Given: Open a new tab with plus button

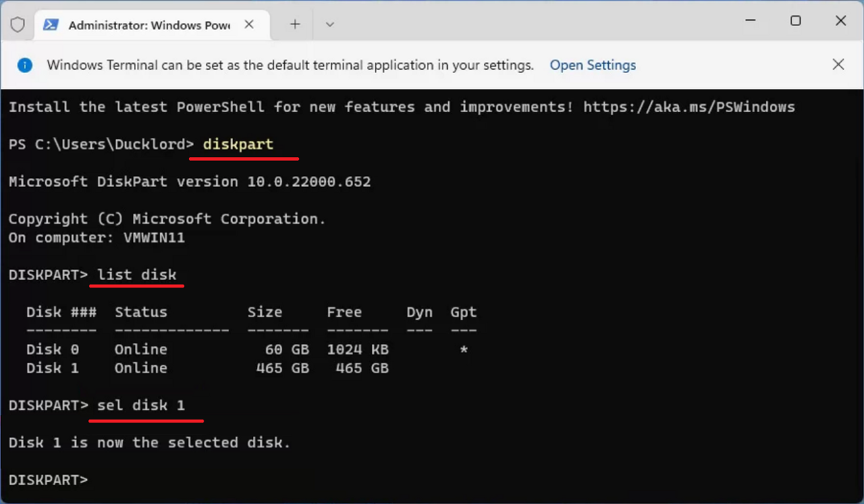Looking at the screenshot, I should coord(295,24).
